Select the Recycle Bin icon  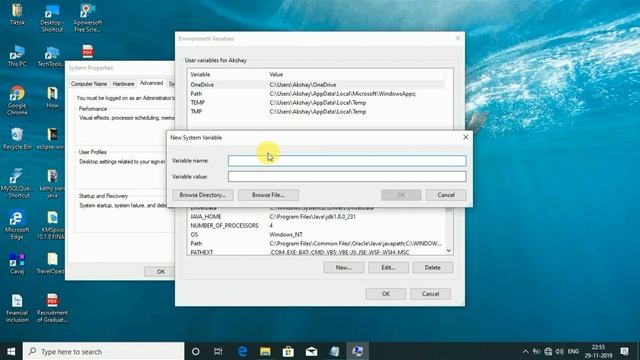[x=17, y=139]
